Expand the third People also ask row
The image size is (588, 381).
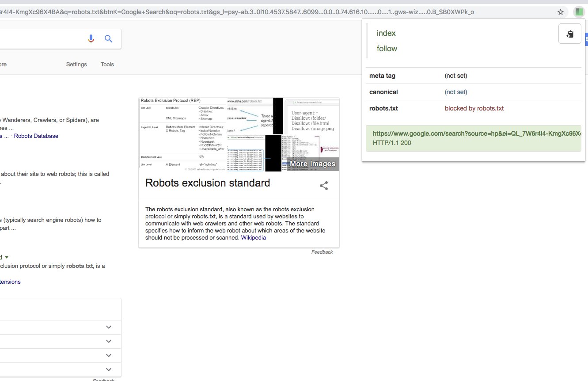pyautogui.click(x=109, y=355)
